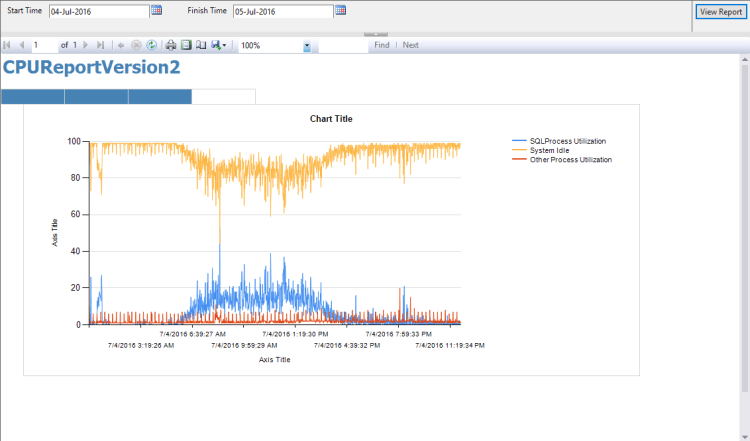
Task: Open the Page Setup icon
Action: tap(201, 46)
